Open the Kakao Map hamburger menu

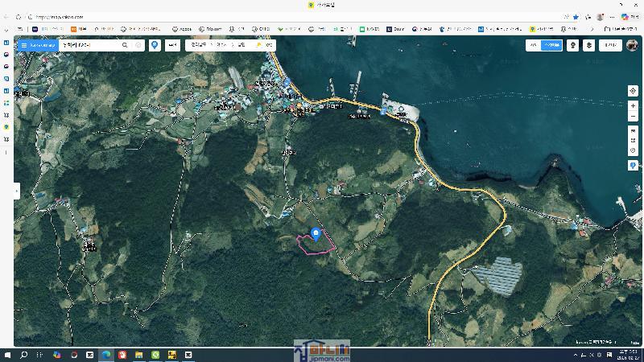(x=24, y=46)
